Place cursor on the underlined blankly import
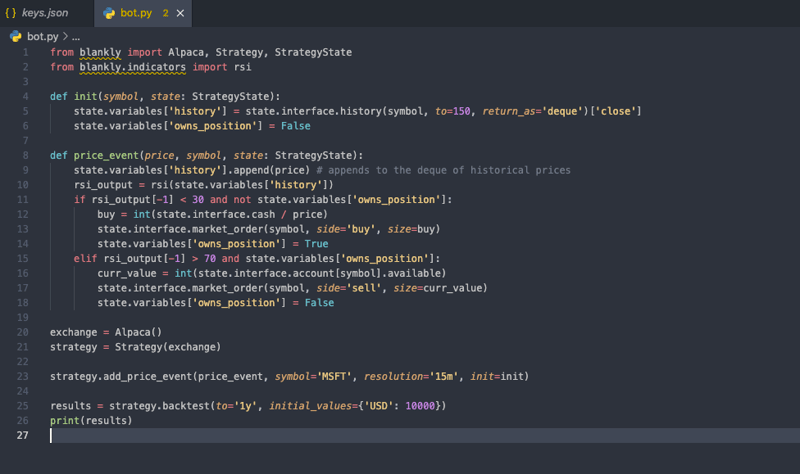This screenshot has height=474, width=800. coord(100,52)
